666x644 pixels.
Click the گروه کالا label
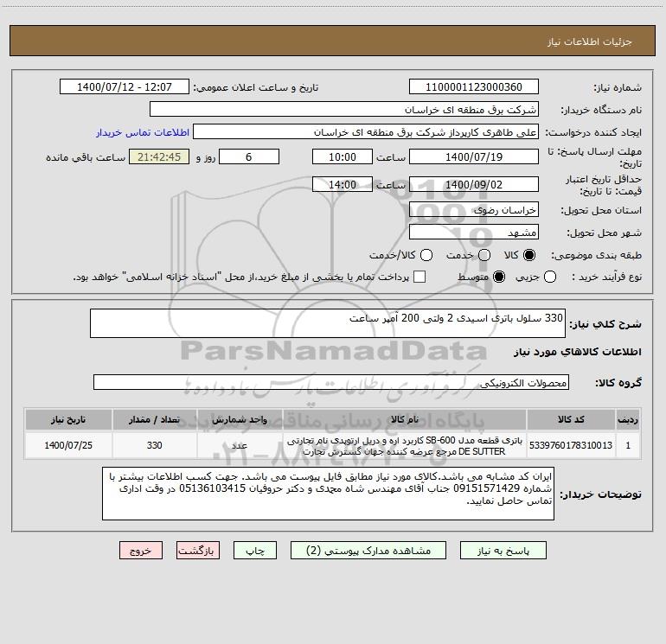[618, 383]
